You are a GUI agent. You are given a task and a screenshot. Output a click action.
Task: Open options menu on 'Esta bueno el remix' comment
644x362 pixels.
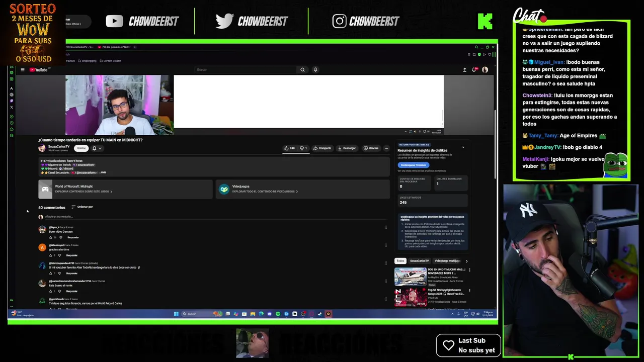tap(386, 281)
